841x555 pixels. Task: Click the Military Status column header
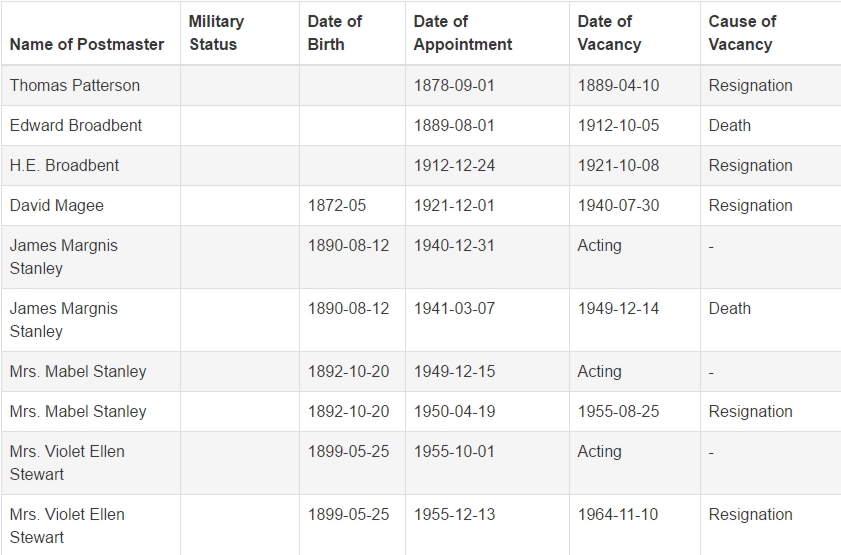click(x=216, y=33)
